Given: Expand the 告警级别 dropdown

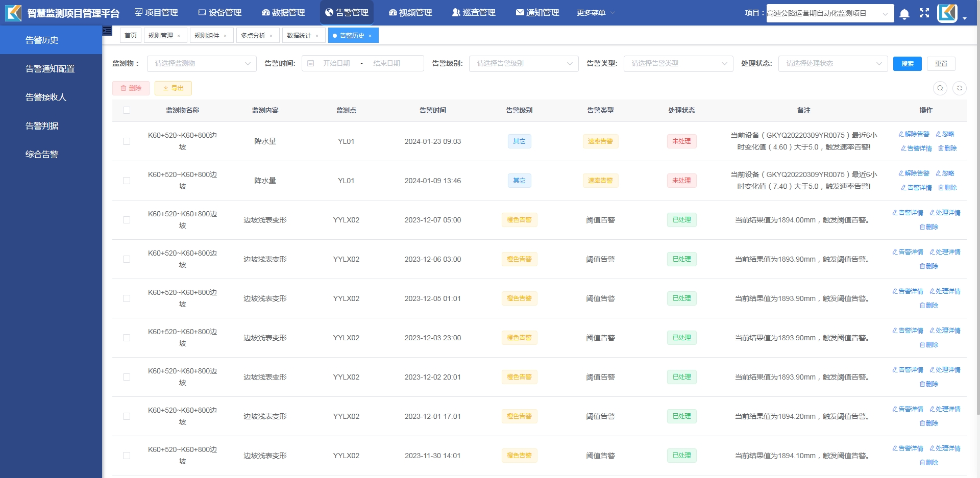Looking at the screenshot, I should click(x=523, y=63).
